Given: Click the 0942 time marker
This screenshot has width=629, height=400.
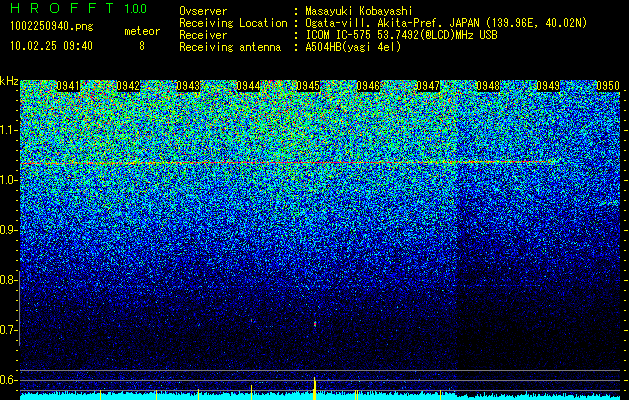Looking at the screenshot, I should (128, 86).
